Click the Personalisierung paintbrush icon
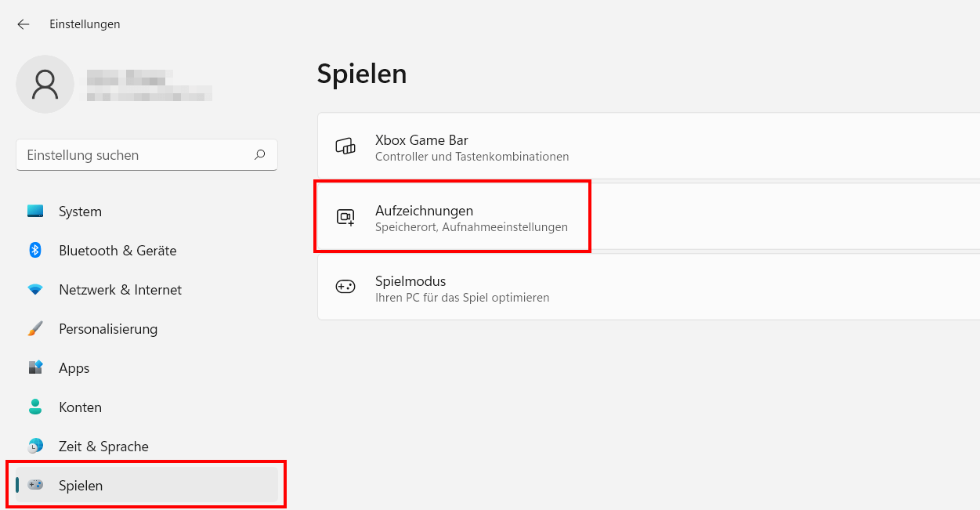 [x=35, y=329]
